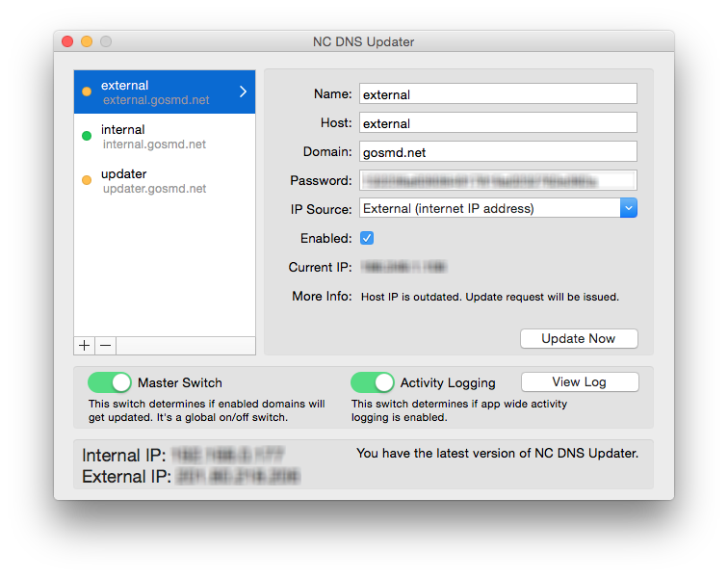Minimize the NC DNS Updater window
The height and width of the screenshot is (577, 728).
(87, 41)
